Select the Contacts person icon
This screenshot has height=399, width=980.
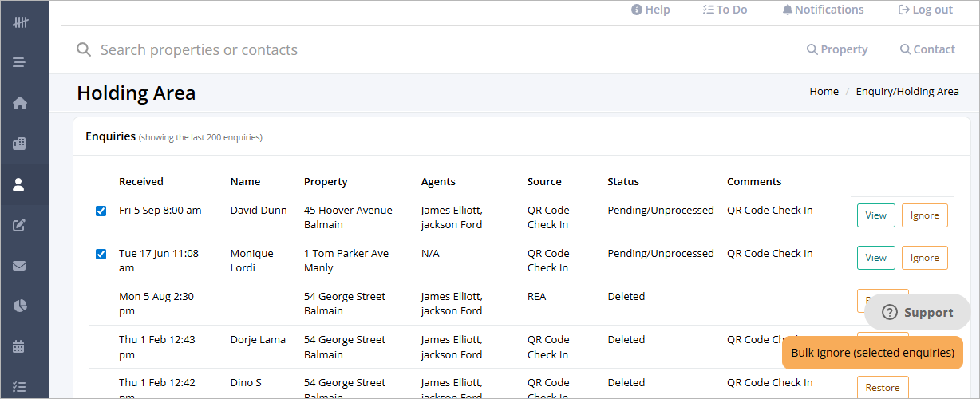20,184
